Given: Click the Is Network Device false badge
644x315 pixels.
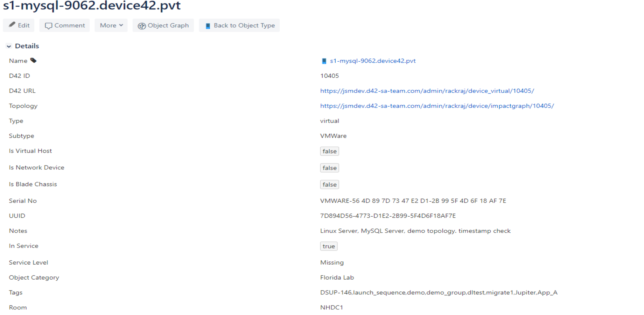Looking at the screenshot, I should point(329,168).
